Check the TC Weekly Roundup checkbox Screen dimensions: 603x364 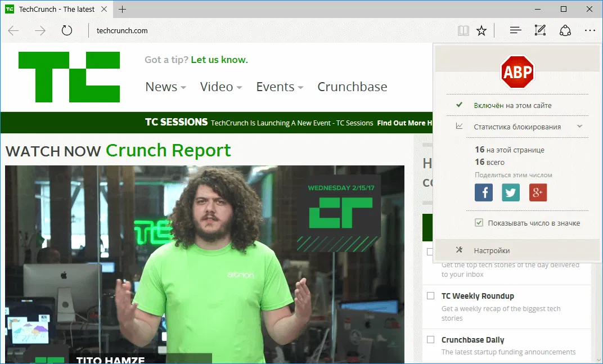pos(431,295)
